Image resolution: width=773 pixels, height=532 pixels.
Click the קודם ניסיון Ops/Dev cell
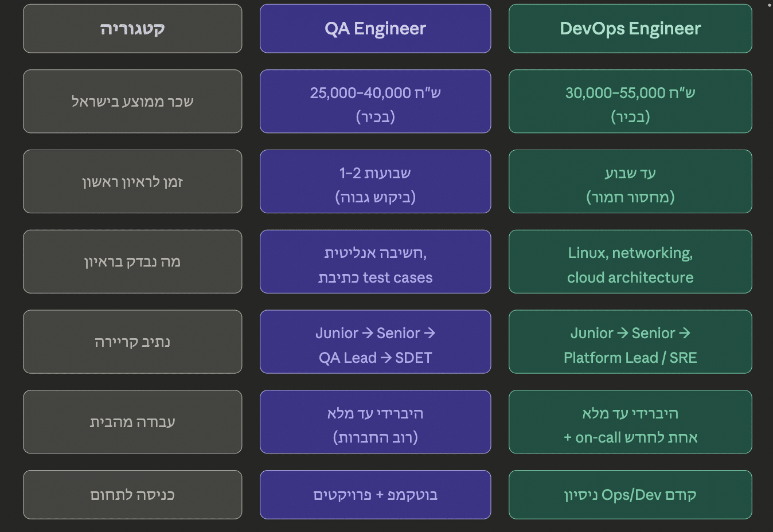(x=630, y=495)
